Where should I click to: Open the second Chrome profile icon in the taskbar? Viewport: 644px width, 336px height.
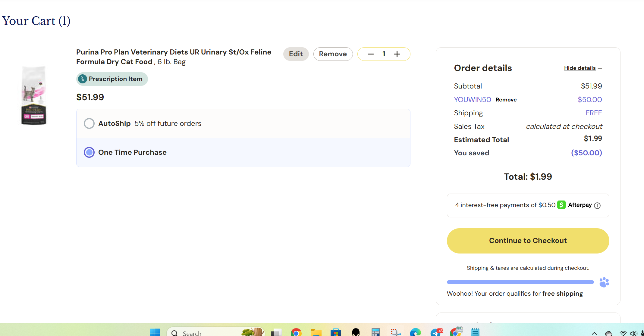(x=456, y=331)
